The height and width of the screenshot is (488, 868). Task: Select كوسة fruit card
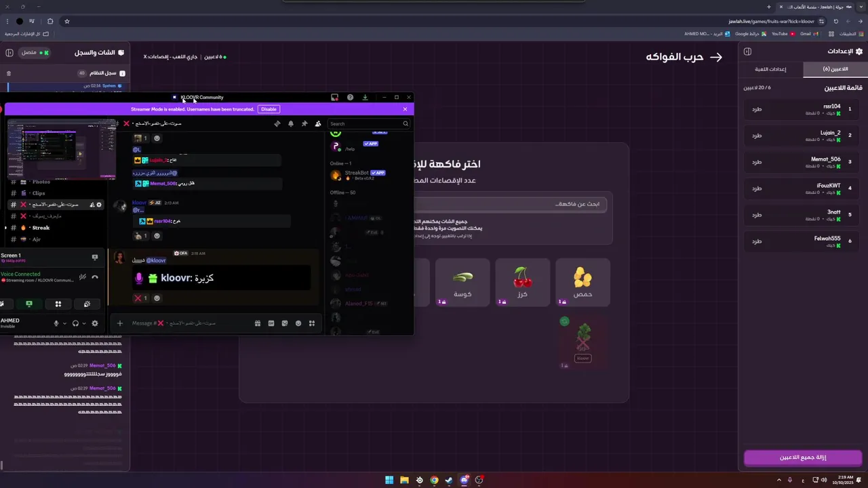(462, 282)
